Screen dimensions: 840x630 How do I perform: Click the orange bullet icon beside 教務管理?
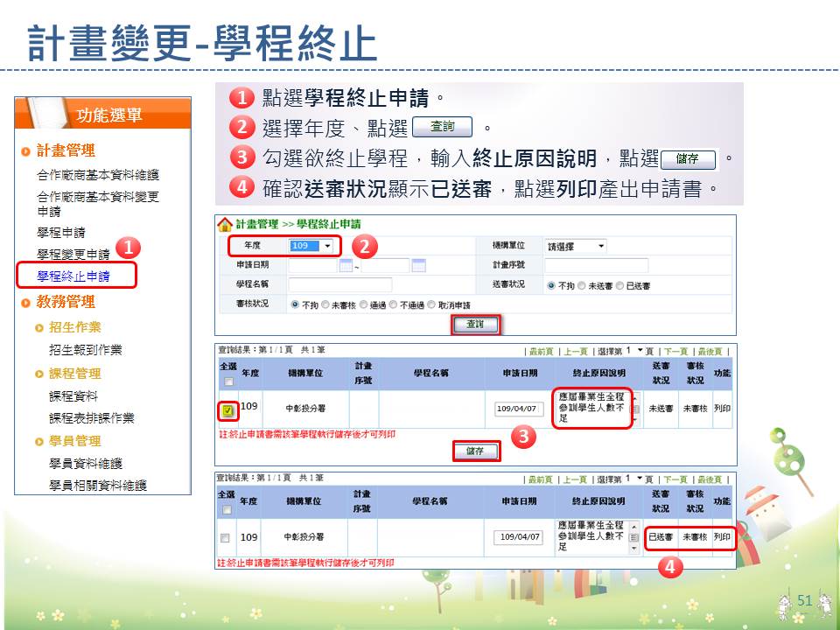[27, 303]
